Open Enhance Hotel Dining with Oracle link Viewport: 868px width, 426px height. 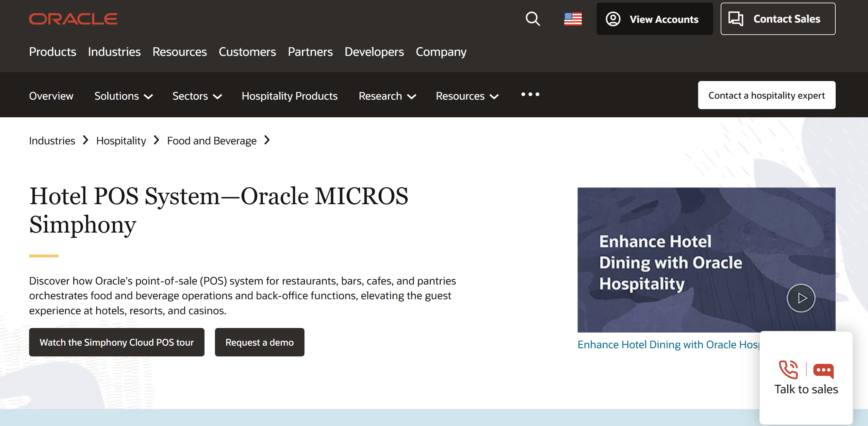point(668,344)
